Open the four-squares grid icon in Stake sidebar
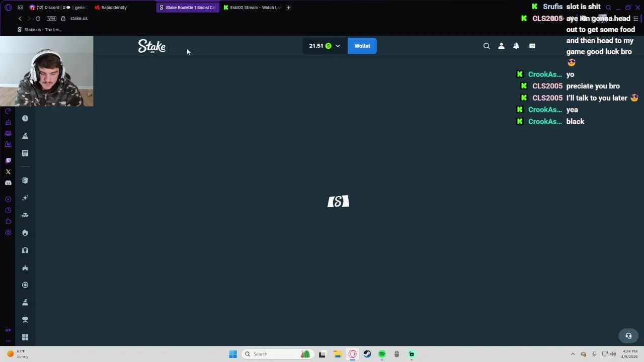 [25, 337]
